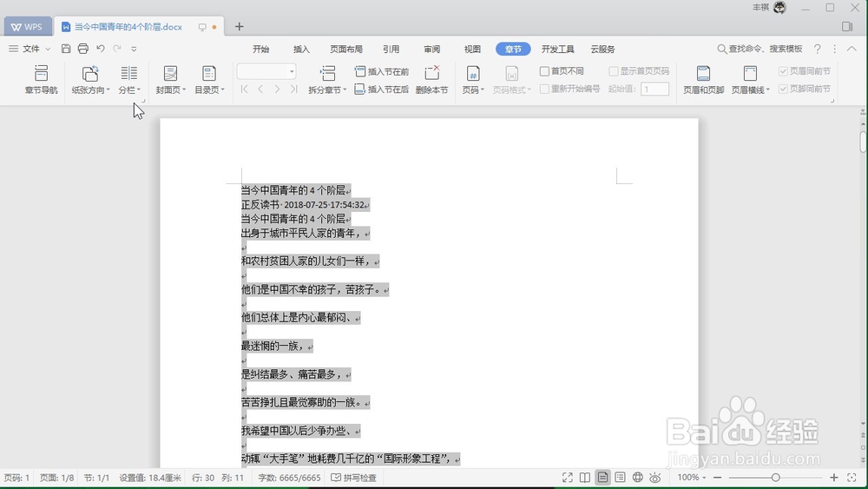This screenshot has width=868, height=489.
Task: Toggle the 重新开始编号 checkbox
Action: click(x=545, y=89)
